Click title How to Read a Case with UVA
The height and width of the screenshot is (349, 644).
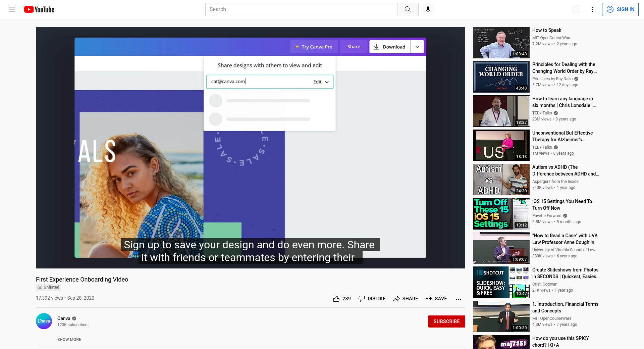click(x=565, y=239)
